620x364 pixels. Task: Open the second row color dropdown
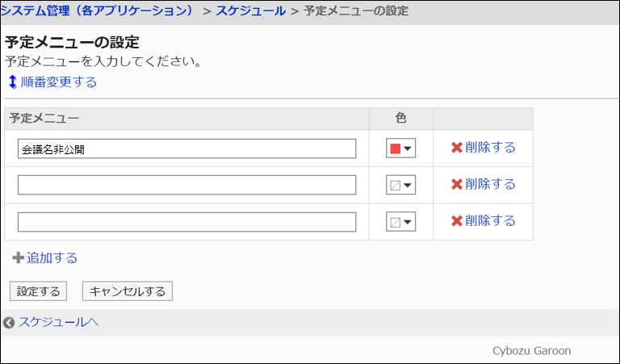[401, 185]
